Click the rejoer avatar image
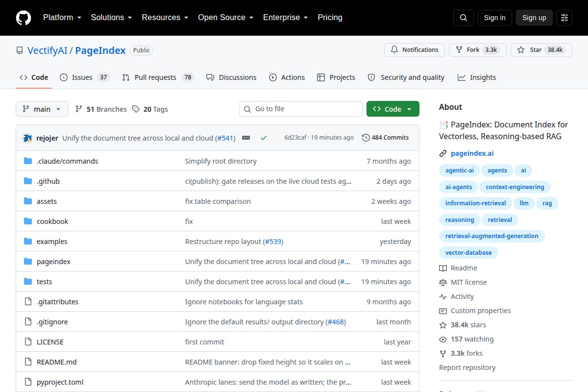The image size is (588, 392). [27, 138]
